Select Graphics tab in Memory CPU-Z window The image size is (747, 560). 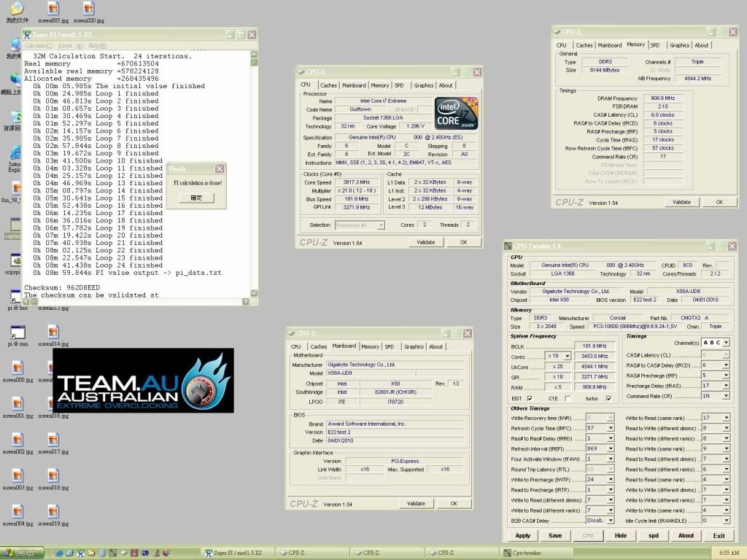[x=679, y=45]
